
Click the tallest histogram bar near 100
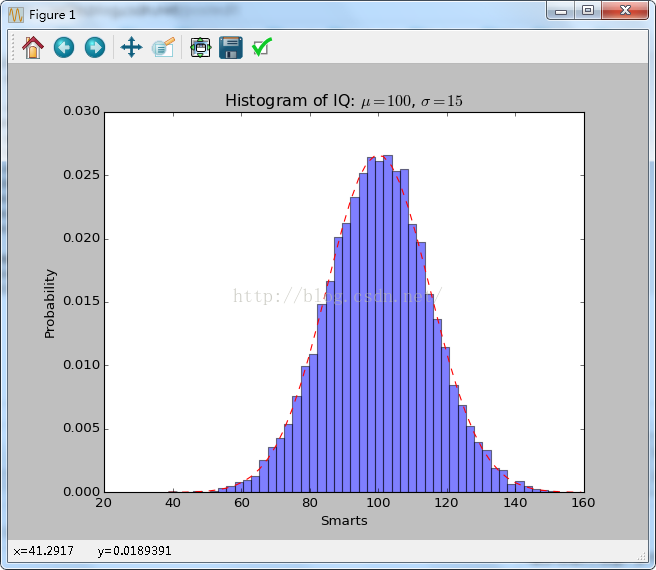(388, 324)
